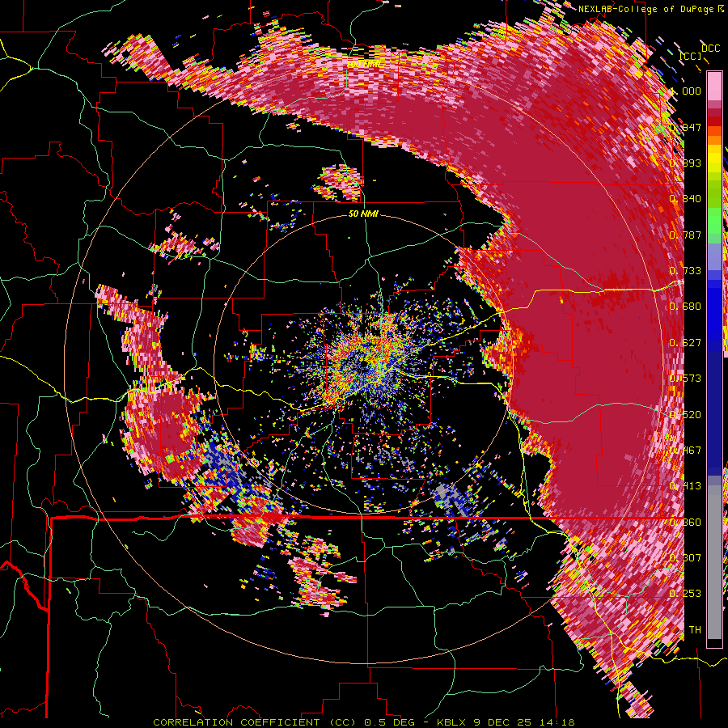Click the 100 NMI range ring label
This screenshot has width=728, height=728.
pos(366,65)
